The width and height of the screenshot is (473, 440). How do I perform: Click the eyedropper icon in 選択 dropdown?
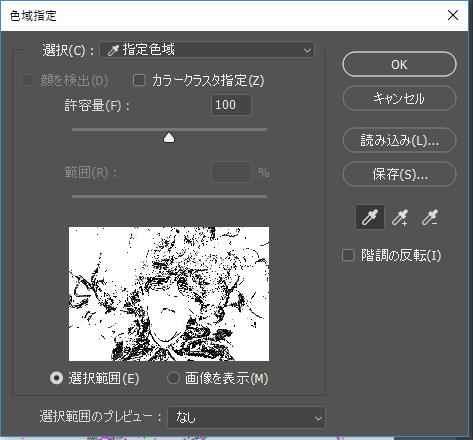click(113, 50)
